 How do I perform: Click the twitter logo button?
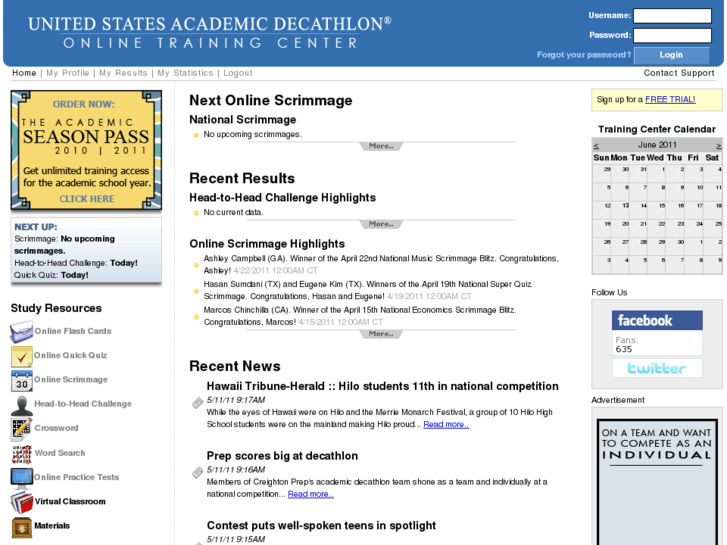pos(657,368)
